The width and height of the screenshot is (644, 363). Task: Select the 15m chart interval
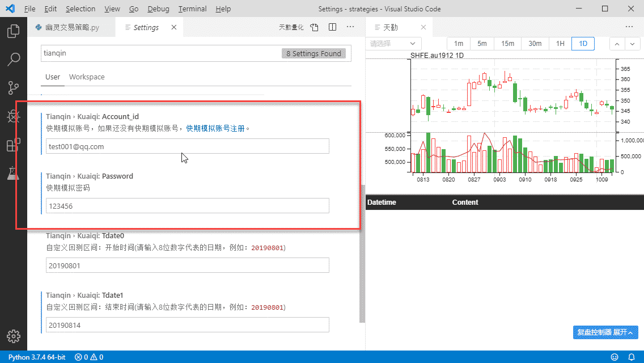tap(507, 44)
